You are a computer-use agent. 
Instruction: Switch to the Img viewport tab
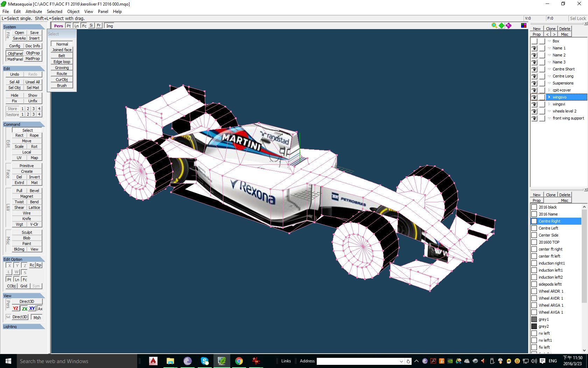(x=110, y=26)
